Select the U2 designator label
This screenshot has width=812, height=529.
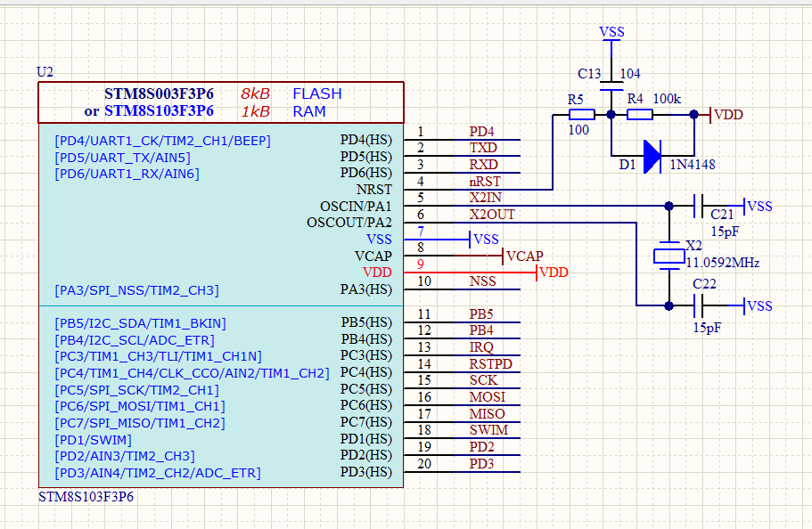[x=45, y=72]
